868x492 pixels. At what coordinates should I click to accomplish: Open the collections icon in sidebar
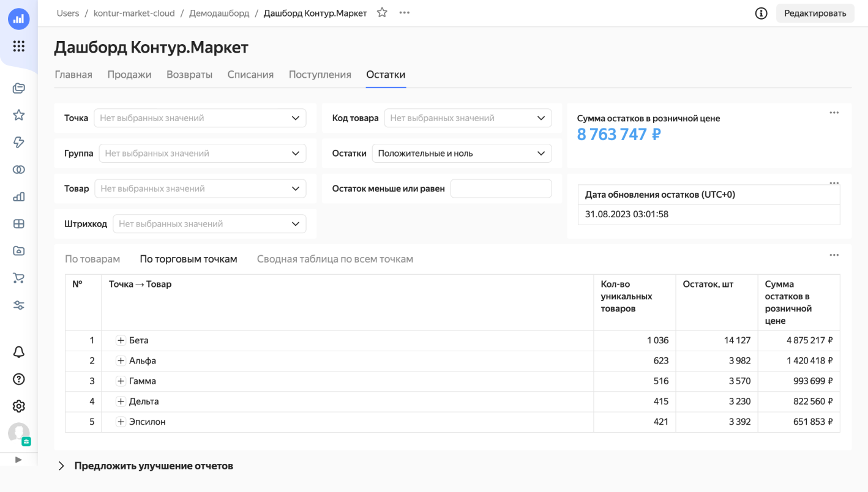click(18, 88)
